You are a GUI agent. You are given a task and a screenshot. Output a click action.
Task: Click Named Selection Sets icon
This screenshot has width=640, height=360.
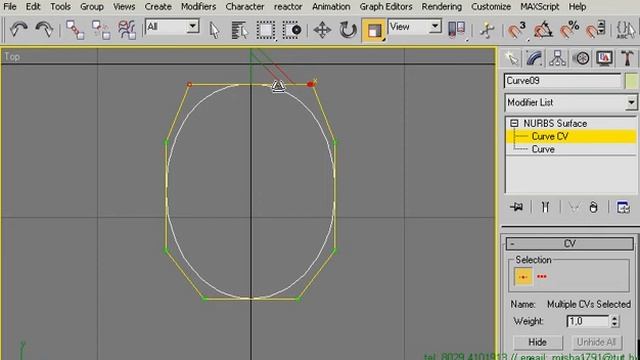click(626, 30)
